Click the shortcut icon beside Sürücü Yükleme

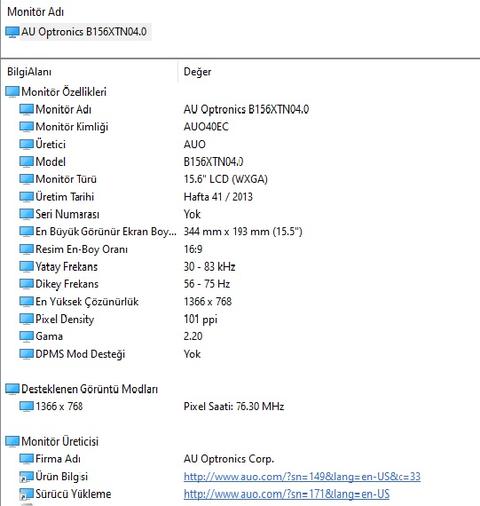(26, 494)
